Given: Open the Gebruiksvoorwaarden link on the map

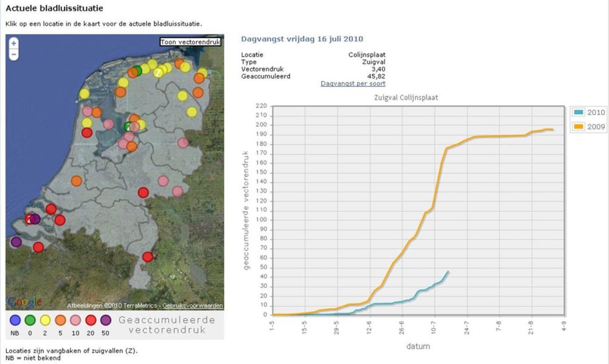Looking at the screenshot, I should pos(193,306).
